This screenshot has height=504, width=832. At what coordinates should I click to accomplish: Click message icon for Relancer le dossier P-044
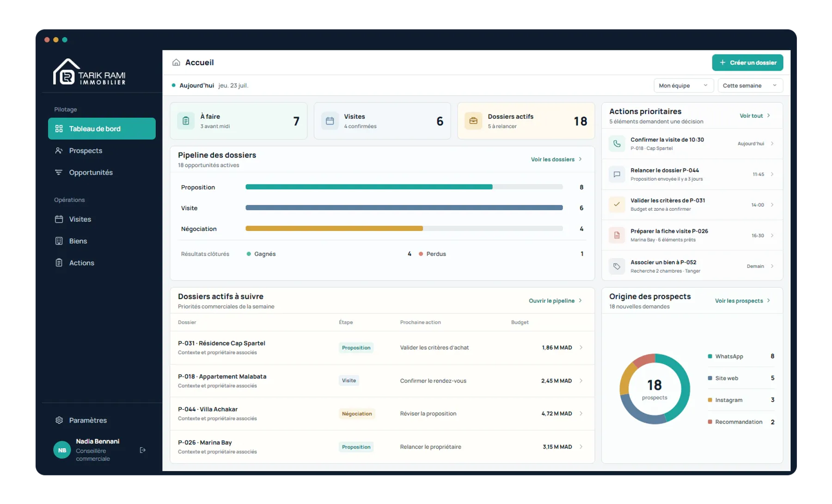[x=617, y=174]
